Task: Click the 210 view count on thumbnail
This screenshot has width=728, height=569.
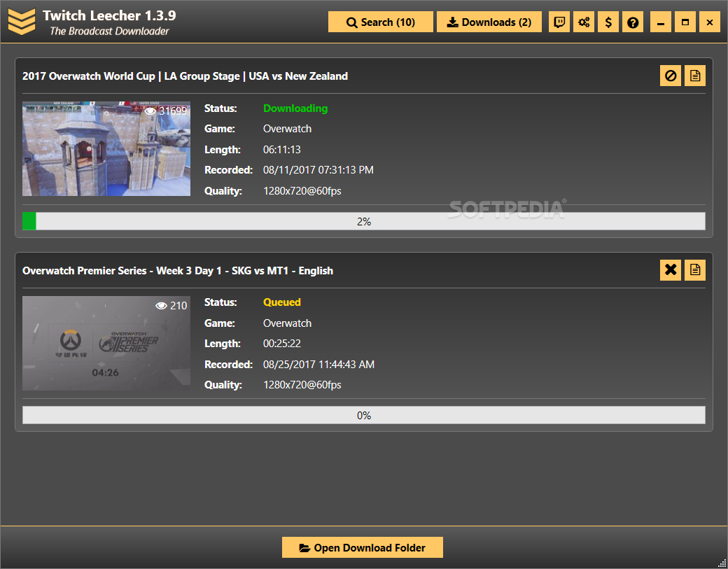Action: (x=171, y=305)
